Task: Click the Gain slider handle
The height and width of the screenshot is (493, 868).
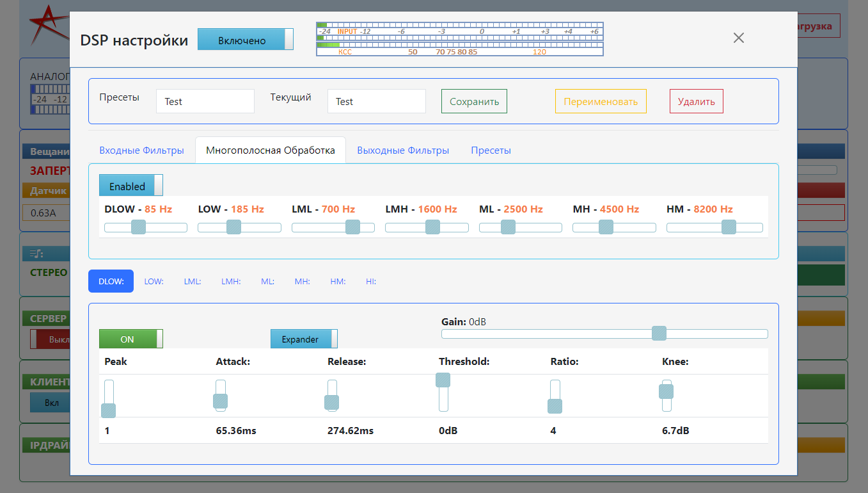Action: (x=659, y=334)
